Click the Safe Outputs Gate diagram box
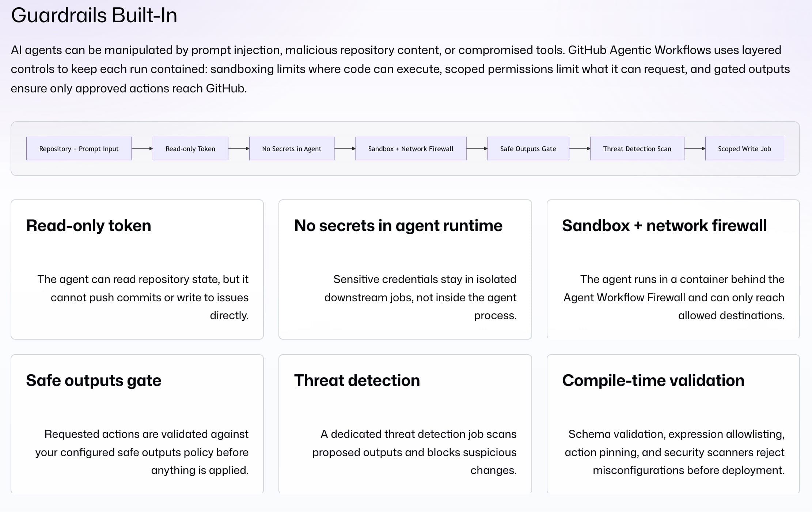Screen dimensions: 812x512 point(528,149)
